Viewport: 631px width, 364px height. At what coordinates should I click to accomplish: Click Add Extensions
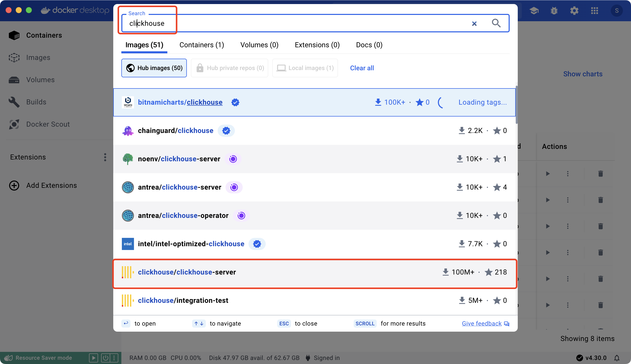tap(43, 186)
